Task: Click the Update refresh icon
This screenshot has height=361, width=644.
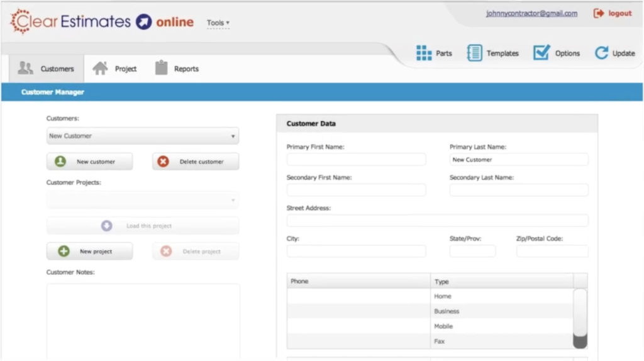Action: click(601, 53)
